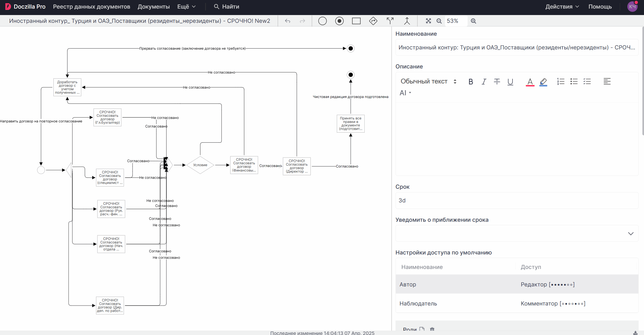Click the Редактор access value

tap(548, 285)
